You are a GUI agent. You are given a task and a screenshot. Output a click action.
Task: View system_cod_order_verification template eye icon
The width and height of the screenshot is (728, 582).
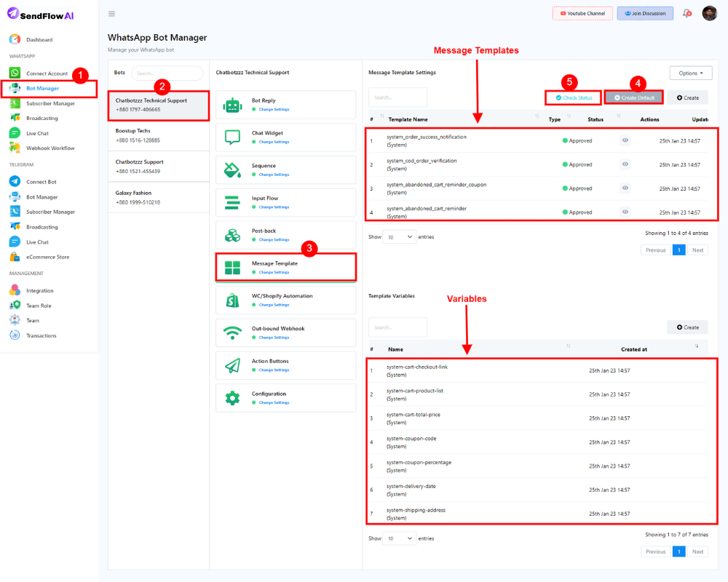[625, 164]
